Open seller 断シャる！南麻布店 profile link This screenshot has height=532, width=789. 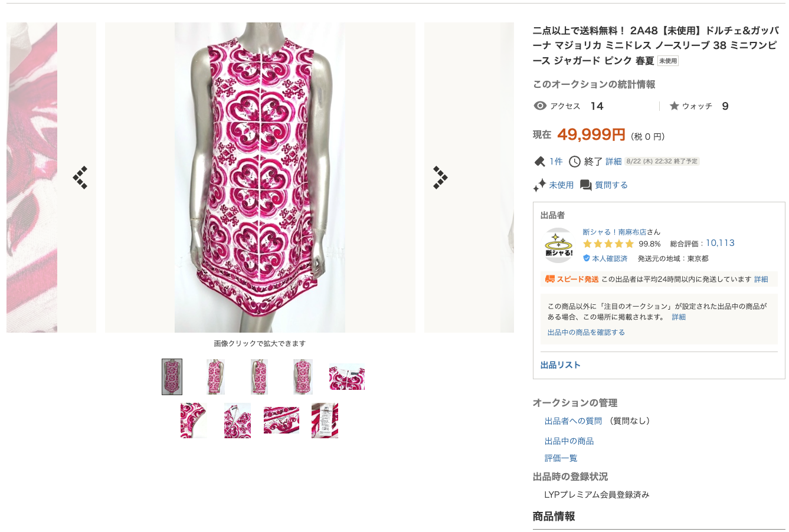click(614, 232)
